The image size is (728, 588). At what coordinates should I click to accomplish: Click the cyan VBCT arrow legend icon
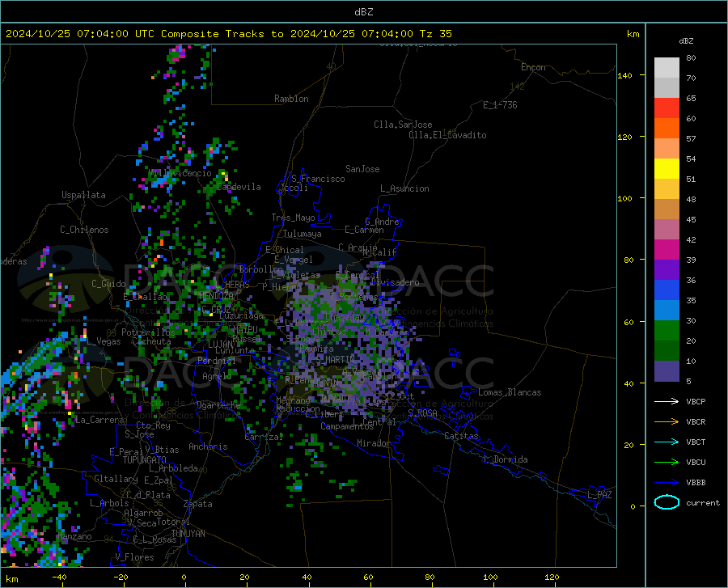(x=667, y=442)
